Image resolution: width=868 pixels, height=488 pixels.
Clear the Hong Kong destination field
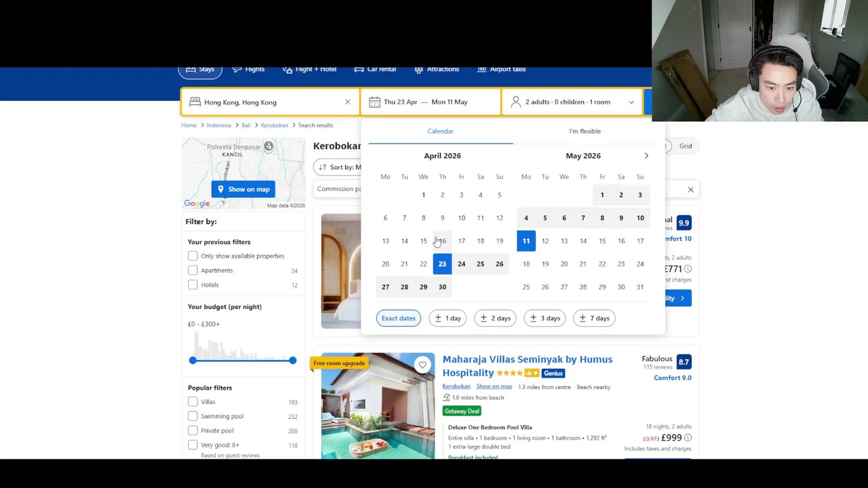point(347,102)
